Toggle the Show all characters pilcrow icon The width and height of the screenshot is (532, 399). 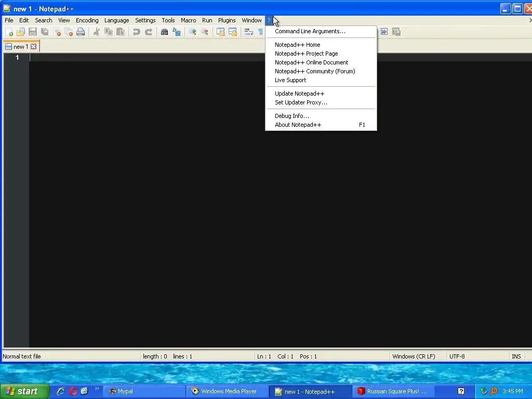click(260, 32)
